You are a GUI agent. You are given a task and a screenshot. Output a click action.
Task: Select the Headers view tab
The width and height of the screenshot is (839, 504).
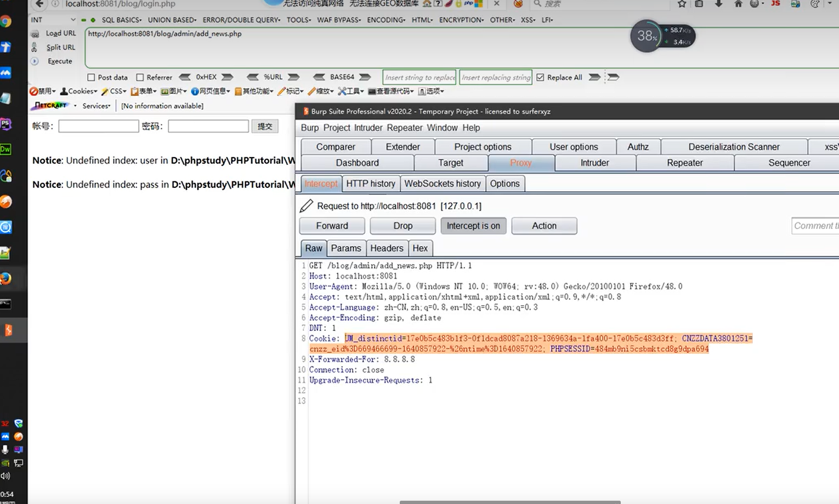[387, 248]
